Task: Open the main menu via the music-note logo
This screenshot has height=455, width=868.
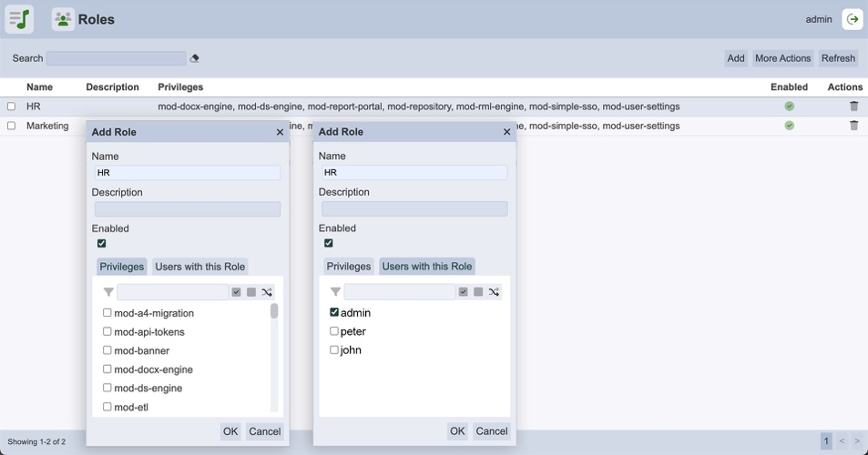Action: coord(19,19)
